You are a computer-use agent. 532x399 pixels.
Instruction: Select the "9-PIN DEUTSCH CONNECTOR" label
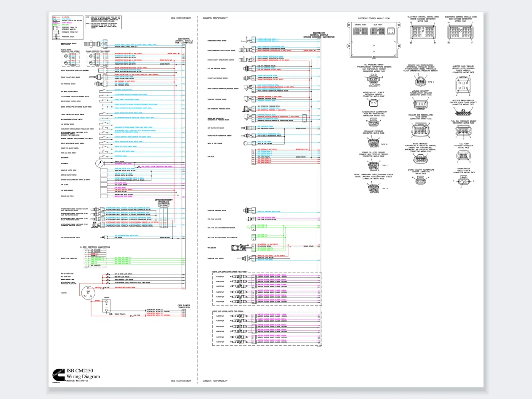95,247
